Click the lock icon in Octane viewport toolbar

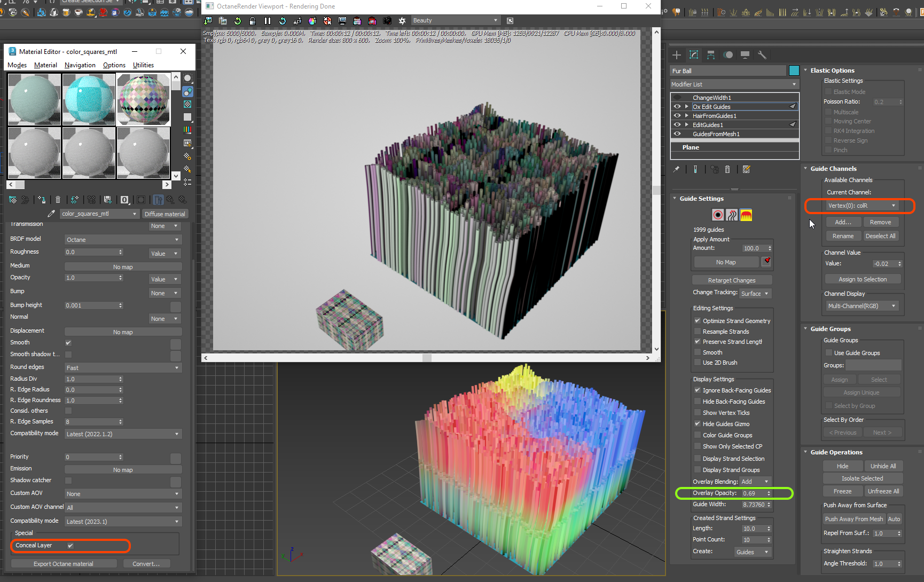pos(253,21)
